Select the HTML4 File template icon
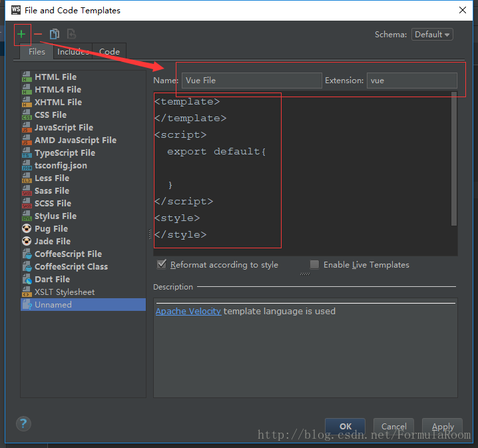478x448 pixels. coord(27,89)
